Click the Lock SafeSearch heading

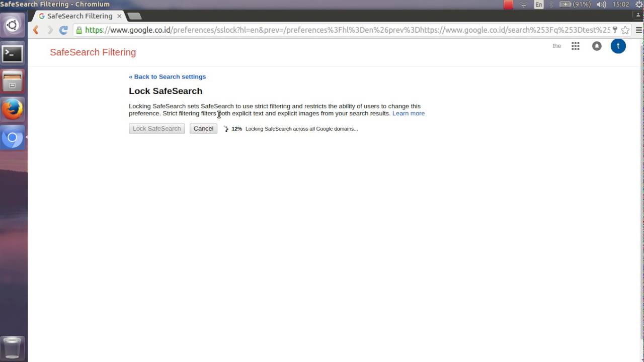(x=166, y=91)
